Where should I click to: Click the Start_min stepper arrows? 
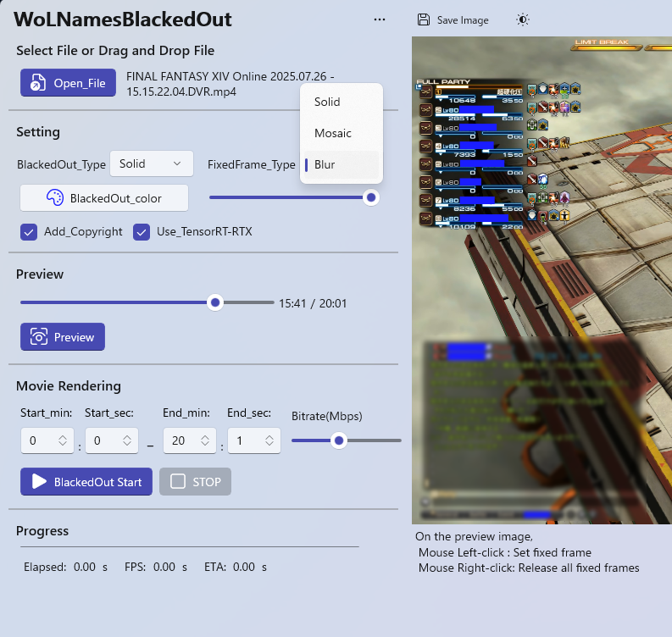pyautogui.click(x=63, y=440)
